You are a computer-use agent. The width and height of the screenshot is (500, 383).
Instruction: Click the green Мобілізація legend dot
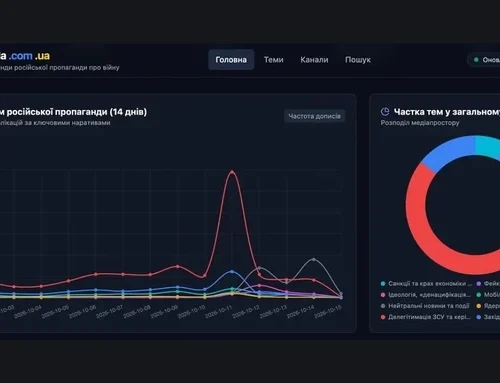(x=479, y=295)
